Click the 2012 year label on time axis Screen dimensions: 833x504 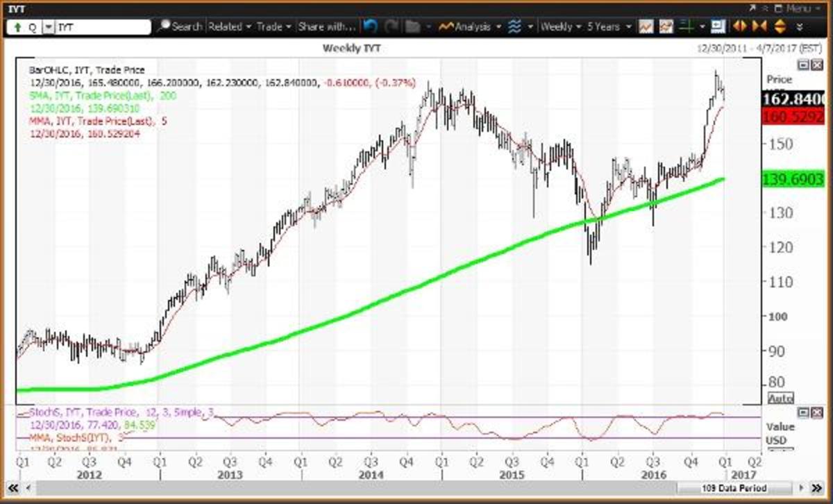point(90,474)
